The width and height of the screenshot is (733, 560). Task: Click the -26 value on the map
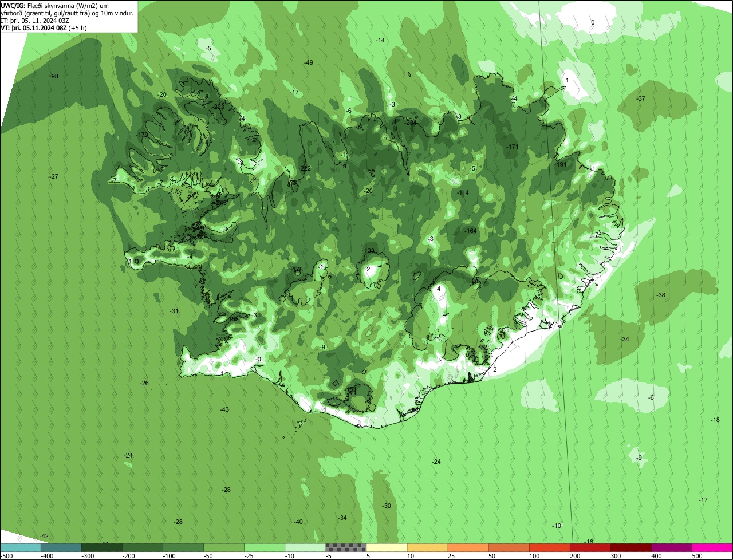pos(144,383)
